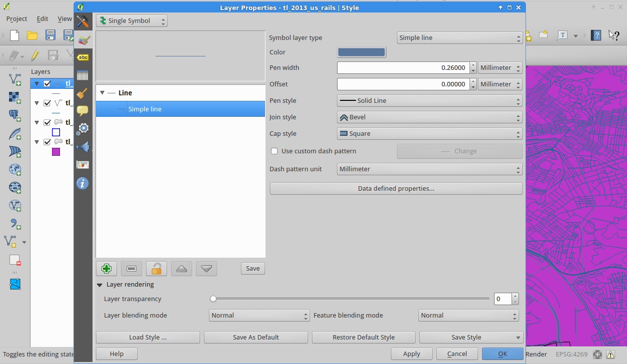Click the line Color swatch
Screen dimensions: 627x364
pyautogui.click(x=361, y=52)
